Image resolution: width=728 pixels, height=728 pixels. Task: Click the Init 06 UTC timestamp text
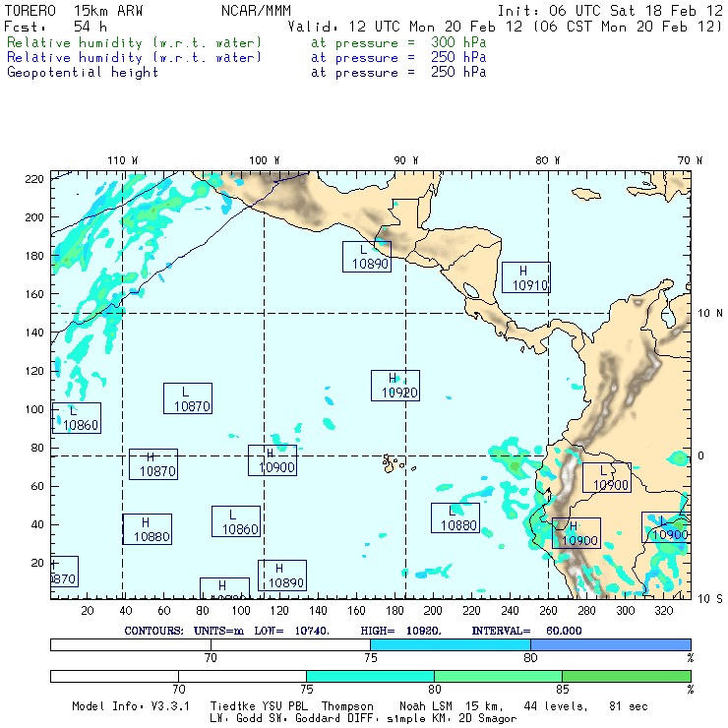click(x=610, y=10)
